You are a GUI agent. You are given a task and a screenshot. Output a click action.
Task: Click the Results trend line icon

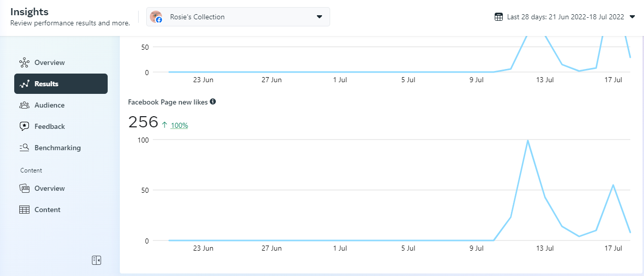tap(24, 84)
